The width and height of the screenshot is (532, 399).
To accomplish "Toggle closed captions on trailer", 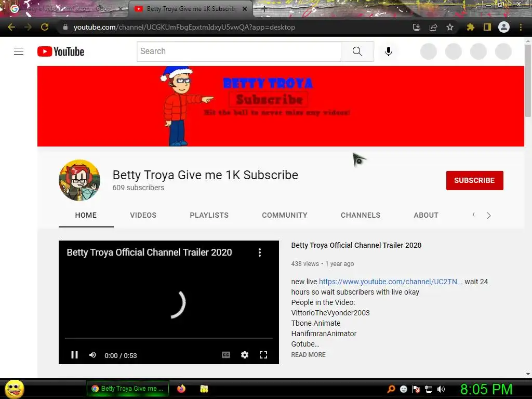I will [x=226, y=355].
